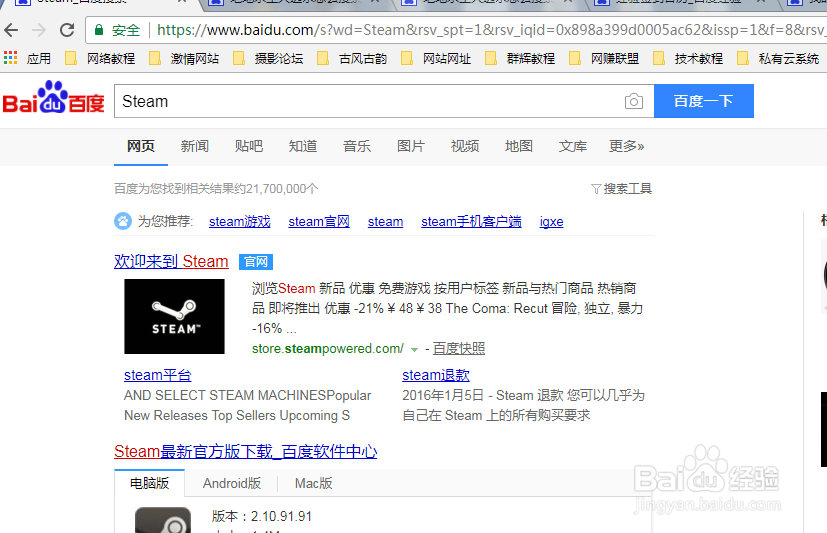827x533 pixels.
Task: Click the steam官网 suggestion link
Action: 319,221
